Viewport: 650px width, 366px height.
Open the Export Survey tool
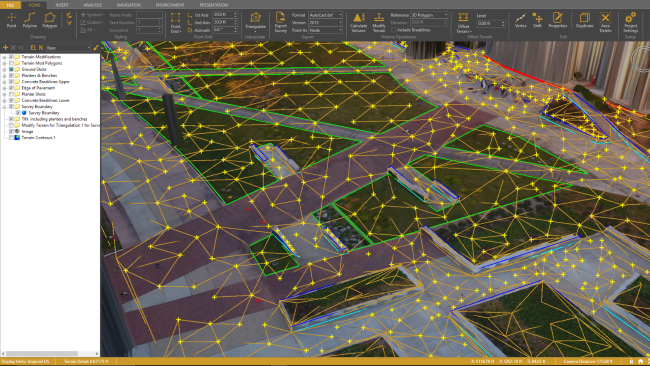point(280,22)
